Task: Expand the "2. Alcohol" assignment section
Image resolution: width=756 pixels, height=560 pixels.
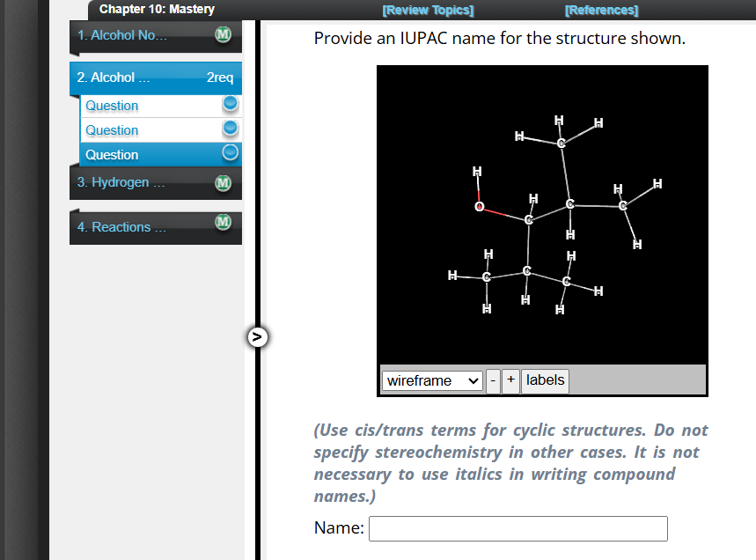Action: click(132, 77)
